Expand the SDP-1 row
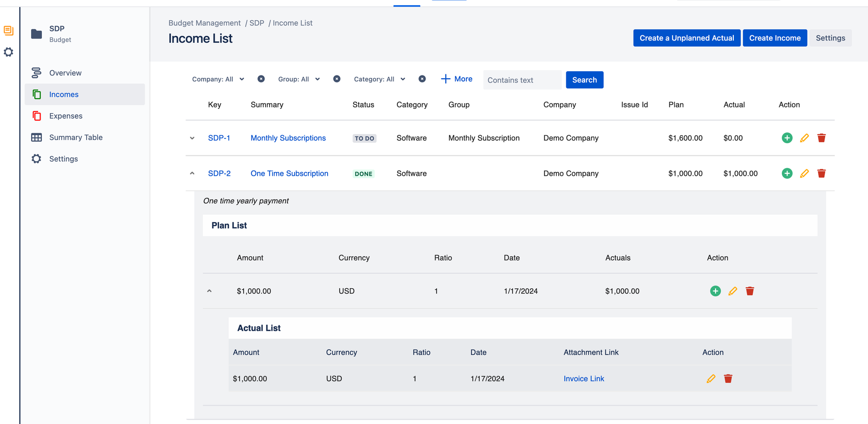 click(x=192, y=138)
